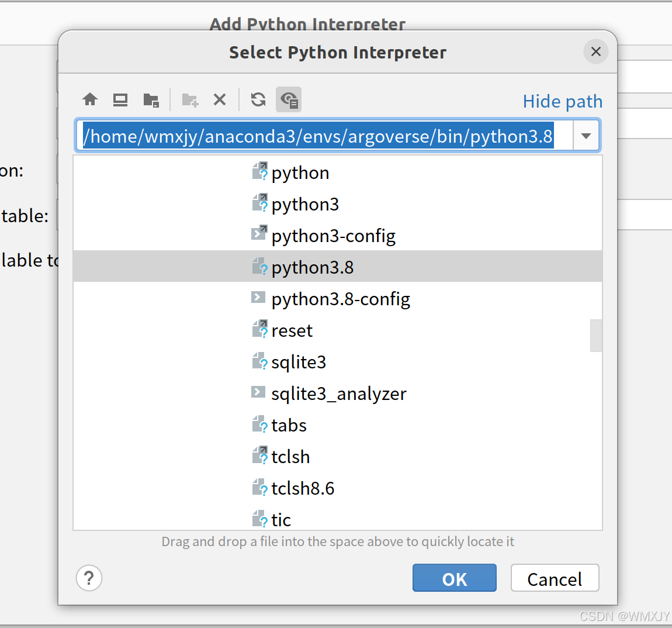Click the New Folder toolbar icon
The width and height of the screenshot is (672, 628).
189,99
